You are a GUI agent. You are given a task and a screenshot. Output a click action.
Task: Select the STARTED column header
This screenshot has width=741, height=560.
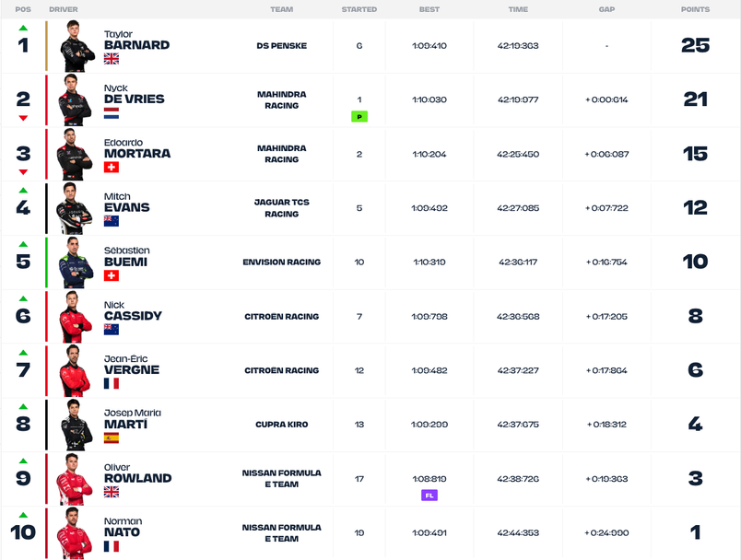coord(359,9)
